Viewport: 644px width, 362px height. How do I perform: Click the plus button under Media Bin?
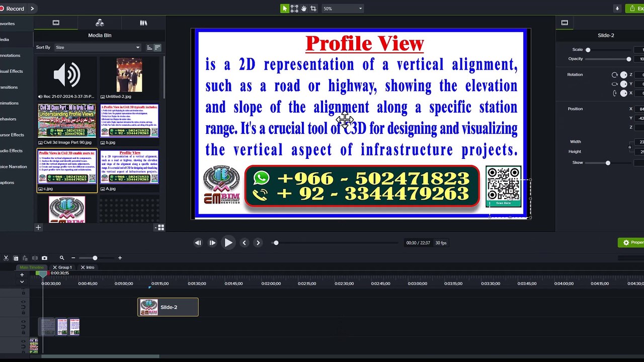[38, 228]
